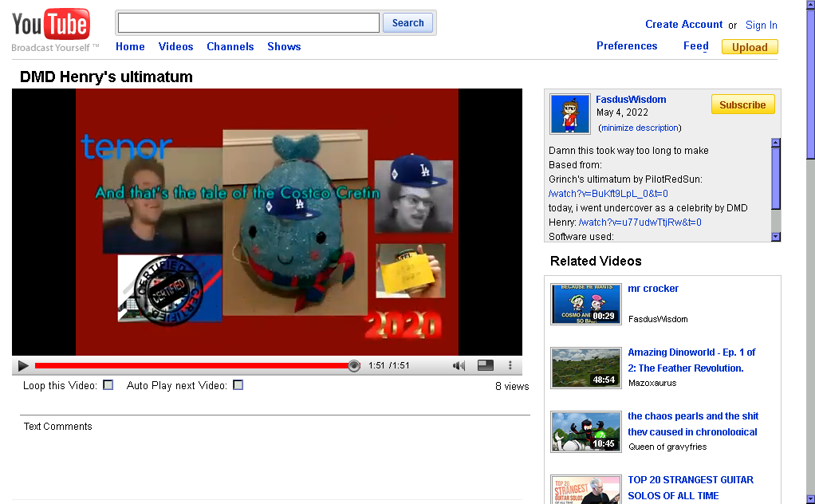Open the strangest guitar solos thumbnail
The image size is (815, 504).
pyautogui.click(x=586, y=490)
